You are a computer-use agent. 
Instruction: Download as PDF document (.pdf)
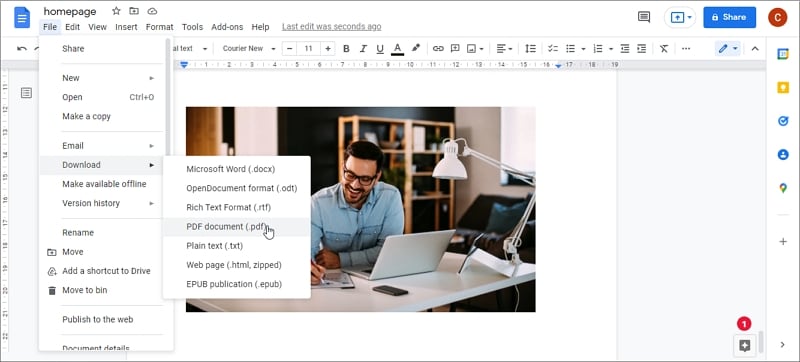tap(237, 227)
